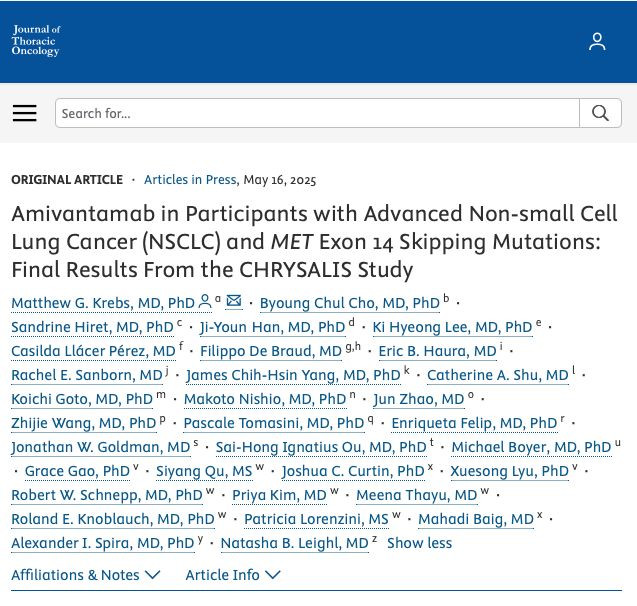Select author Alexander I. Spira
The image size is (637, 606).
[x=103, y=543]
